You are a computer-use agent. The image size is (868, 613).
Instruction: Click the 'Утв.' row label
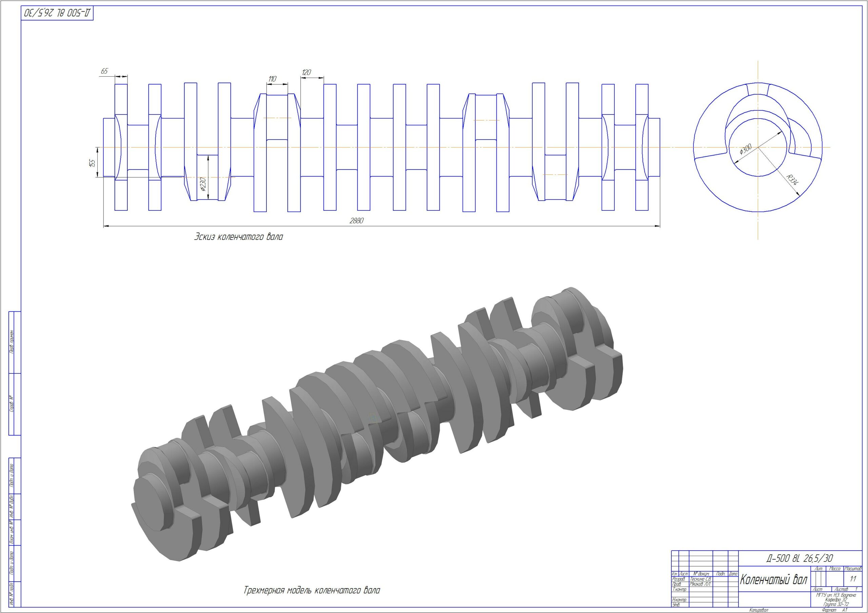tap(676, 605)
